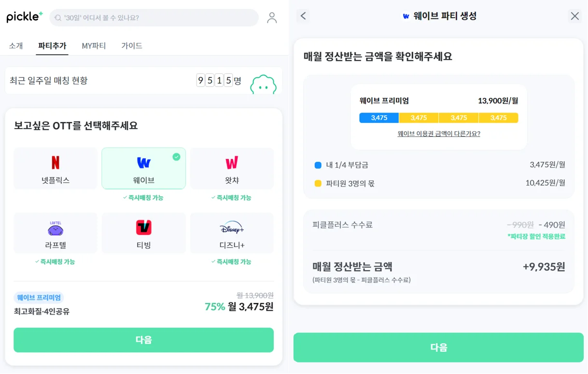Click the blue 3,475 share segment
The height and width of the screenshot is (374, 588).
coord(379,118)
